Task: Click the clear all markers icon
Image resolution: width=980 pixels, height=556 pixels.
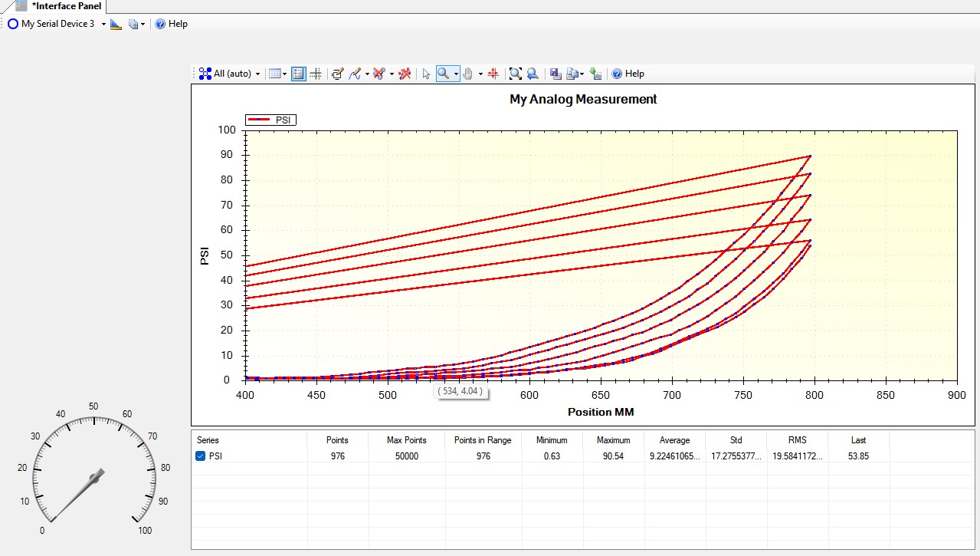Action: [405, 74]
